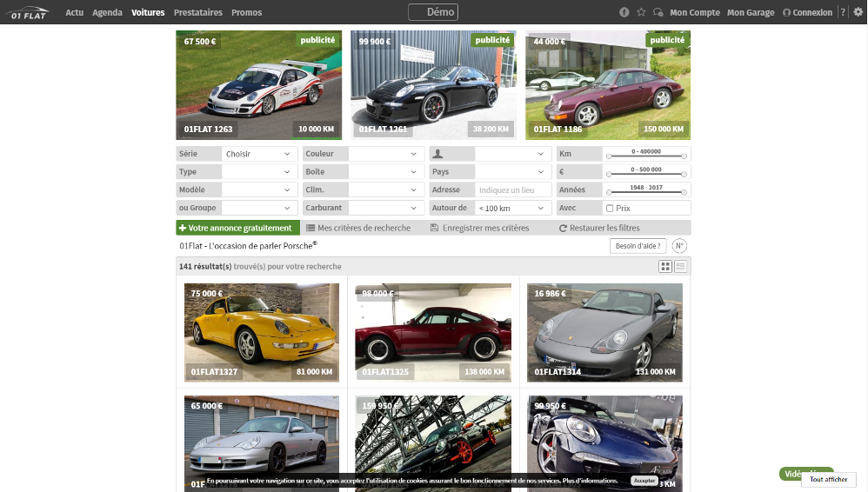Switch to list view of results
Screen dimensions: 868x492
(x=680, y=267)
